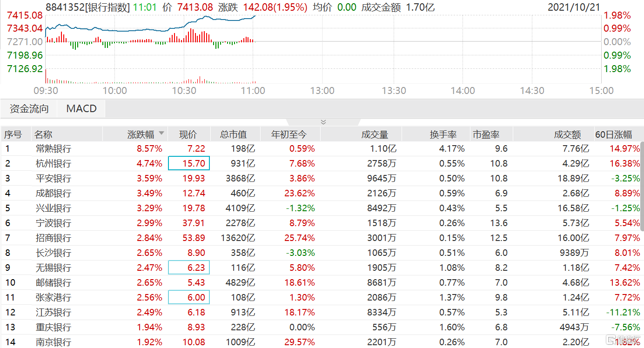644x348 pixels.
Task: Select the 平安银行 row
Action: [x=320, y=179]
